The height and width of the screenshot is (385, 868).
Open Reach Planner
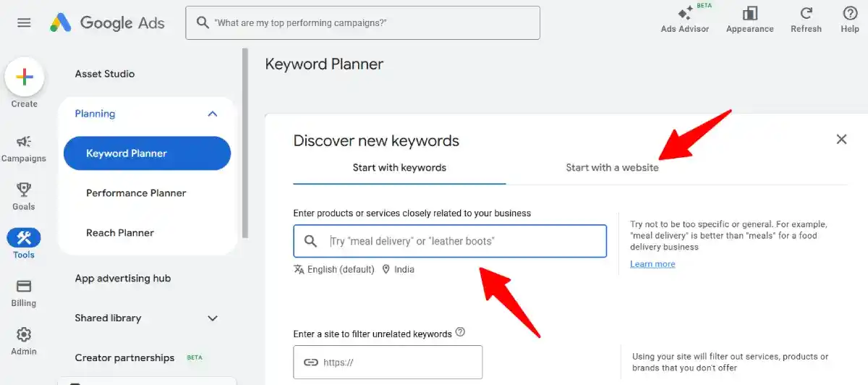coord(120,233)
